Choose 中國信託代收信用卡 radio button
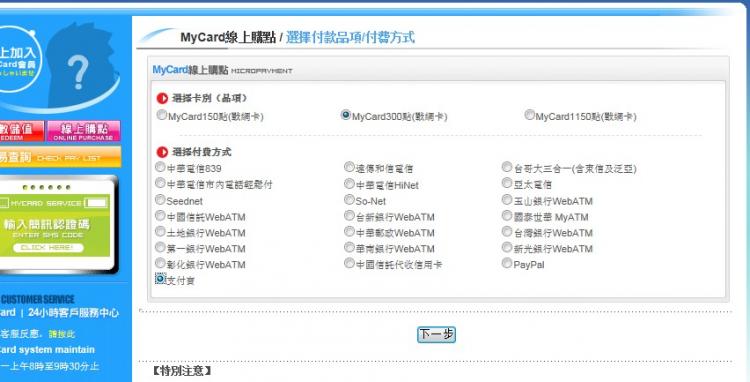Image resolution: width=750 pixels, height=382 pixels. click(349, 263)
